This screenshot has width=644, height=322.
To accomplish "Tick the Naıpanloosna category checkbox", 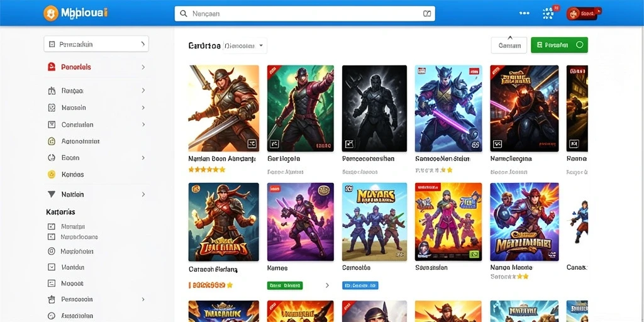I will pyautogui.click(x=52, y=236).
